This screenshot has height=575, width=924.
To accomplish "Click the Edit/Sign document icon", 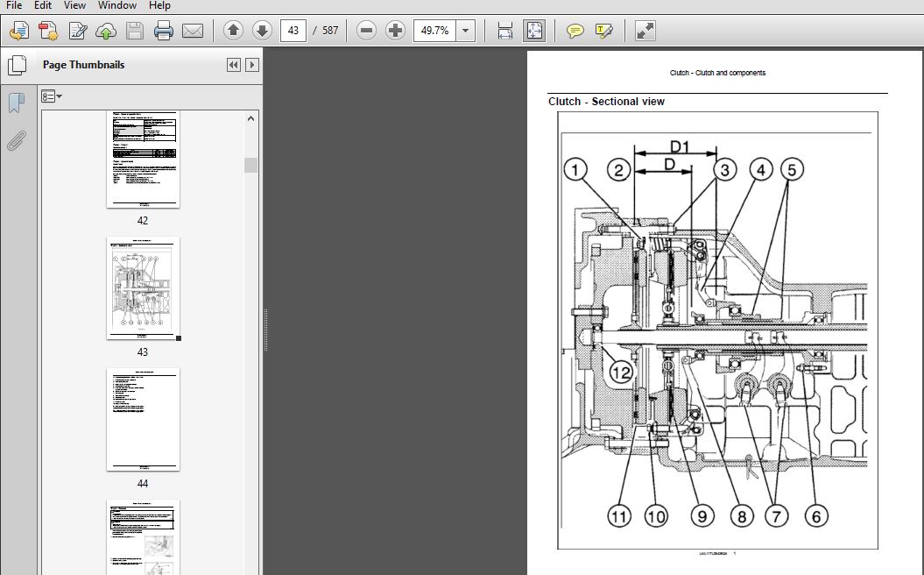I will (77, 31).
